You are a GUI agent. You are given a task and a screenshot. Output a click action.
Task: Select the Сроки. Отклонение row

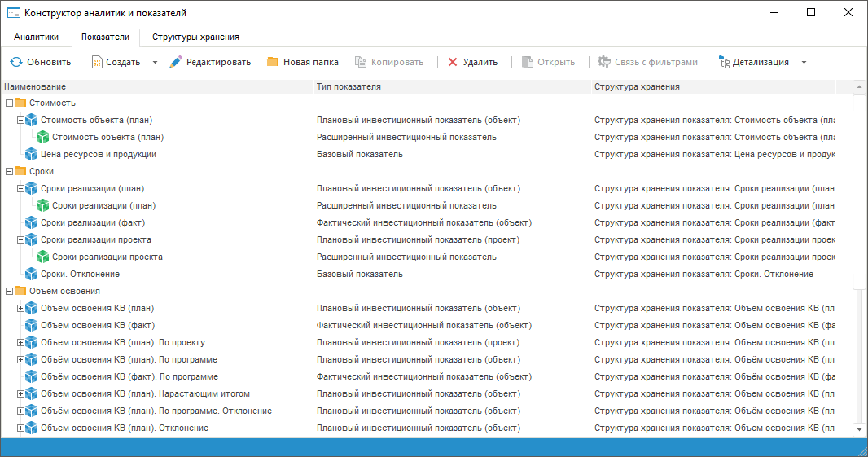80,274
